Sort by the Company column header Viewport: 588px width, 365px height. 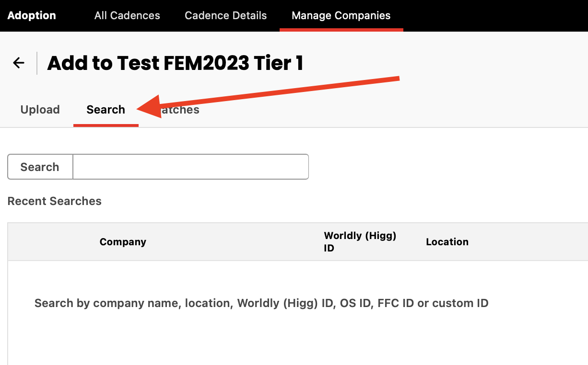[x=123, y=242]
